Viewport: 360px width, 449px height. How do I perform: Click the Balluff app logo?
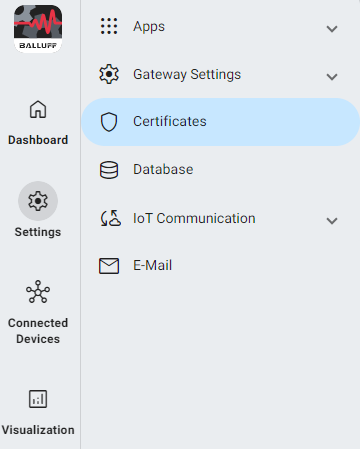tap(38, 29)
